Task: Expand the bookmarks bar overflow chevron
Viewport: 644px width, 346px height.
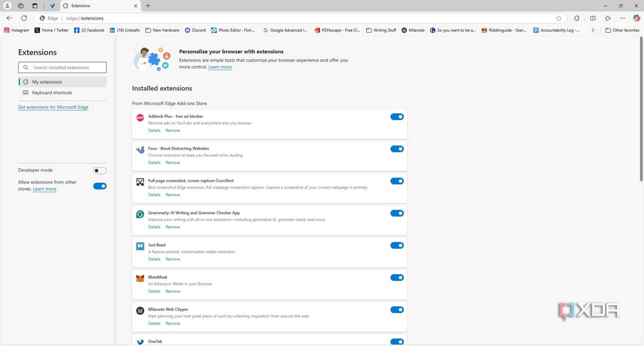Action: coord(593,30)
